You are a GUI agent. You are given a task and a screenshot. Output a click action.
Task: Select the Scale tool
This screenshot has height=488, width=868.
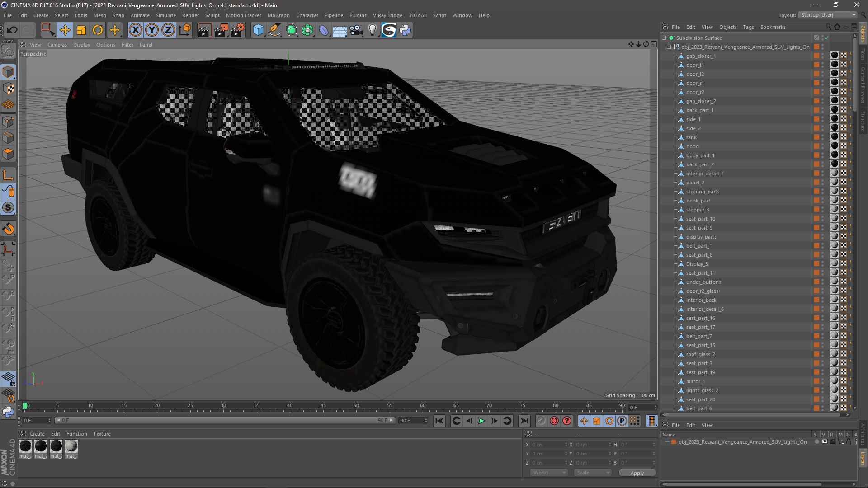(x=81, y=30)
